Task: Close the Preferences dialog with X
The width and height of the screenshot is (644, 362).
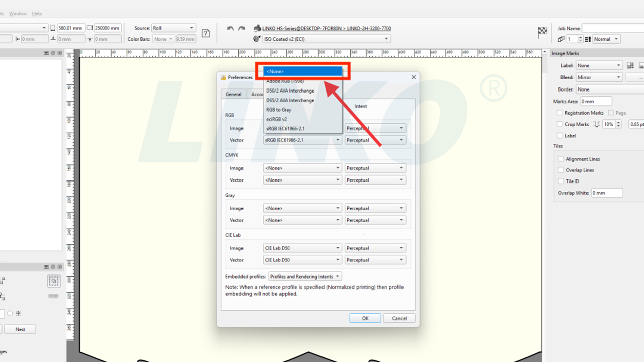Action: 414,77
